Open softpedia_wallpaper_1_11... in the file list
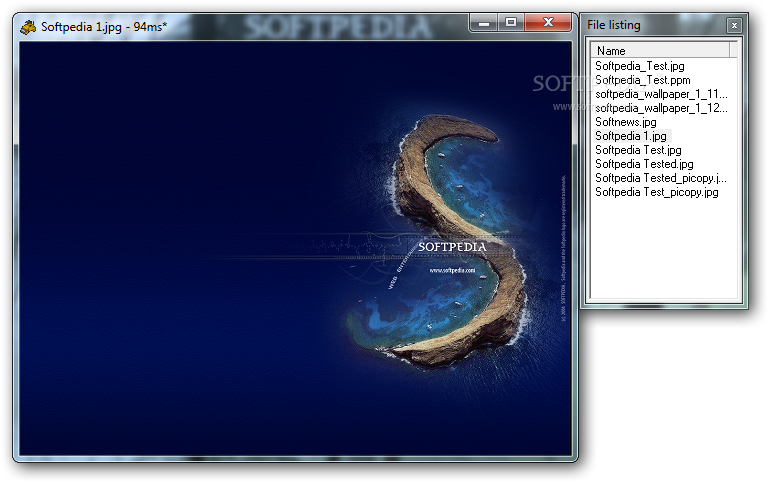 pos(661,94)
